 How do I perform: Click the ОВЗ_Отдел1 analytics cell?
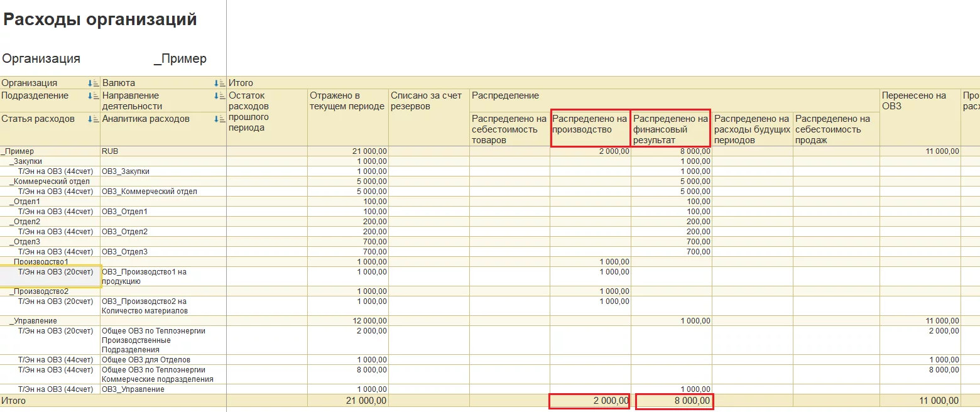click(163, 212)
